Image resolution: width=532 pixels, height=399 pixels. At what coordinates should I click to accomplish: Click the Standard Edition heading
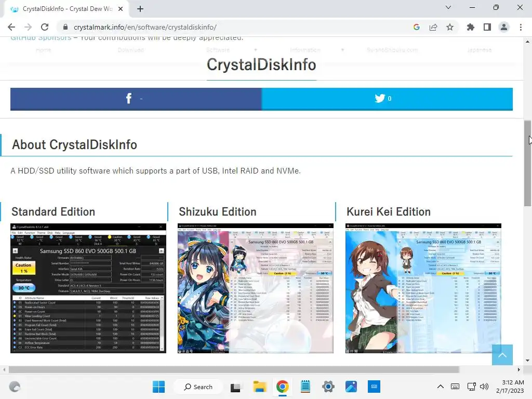coord(54,212)
